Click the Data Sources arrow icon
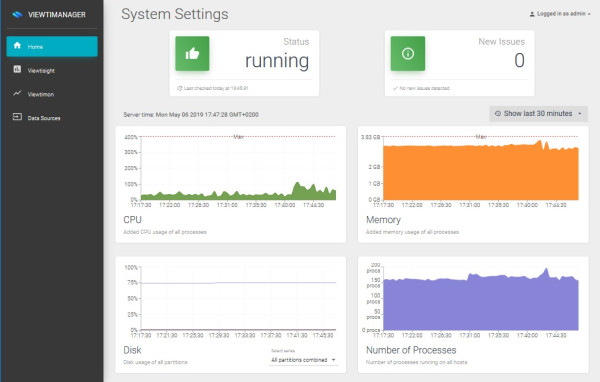Viewport: 600px width, 382px height. (x=17, y=117)
